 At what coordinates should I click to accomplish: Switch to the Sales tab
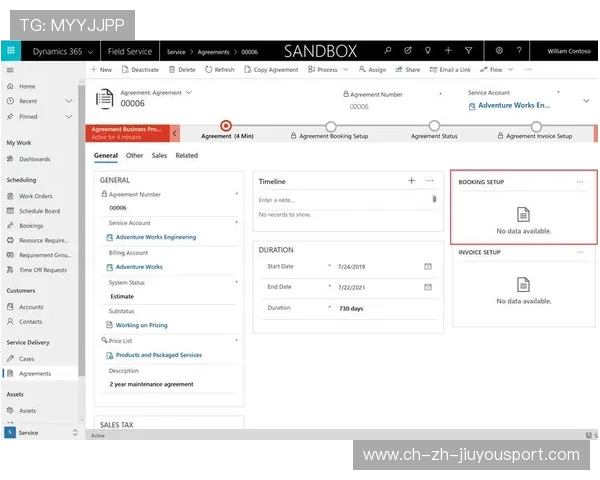coord(159,156)
